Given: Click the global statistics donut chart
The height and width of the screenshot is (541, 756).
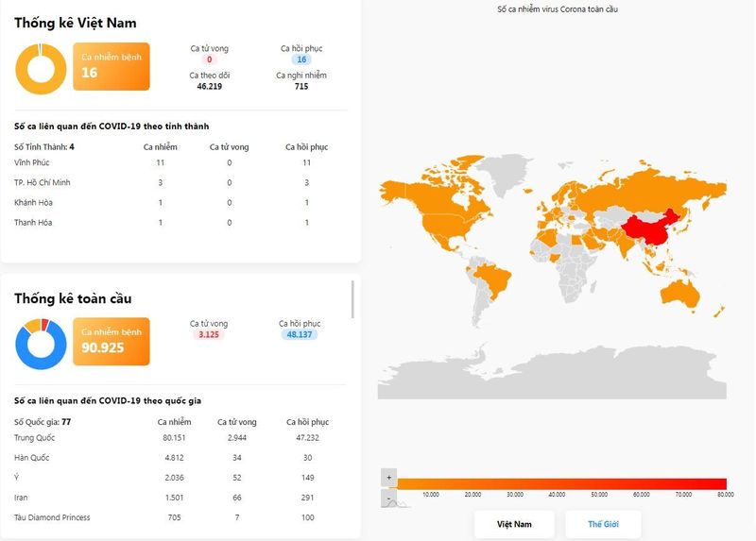Looking at the screenshot, I should [x=41, y=344].
